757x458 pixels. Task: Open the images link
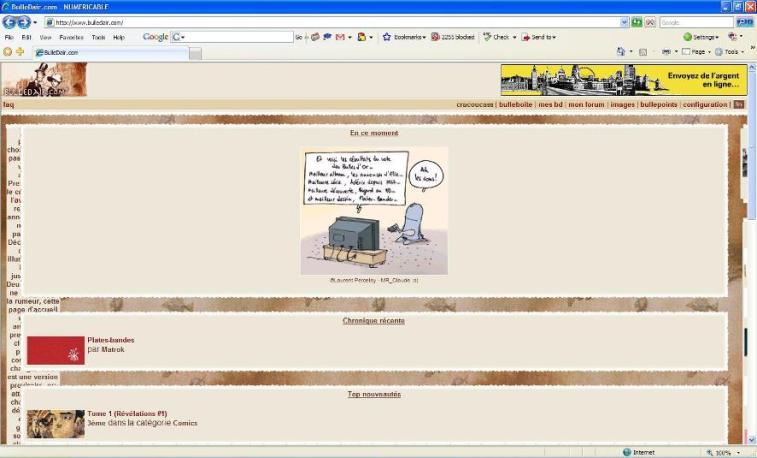(x=622, y=104)
